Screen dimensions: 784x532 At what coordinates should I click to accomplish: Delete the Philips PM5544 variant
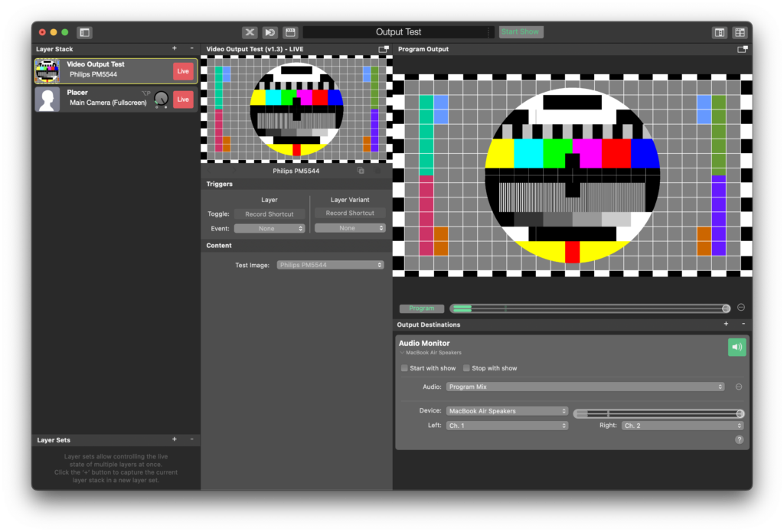click(x=377, y=171)
